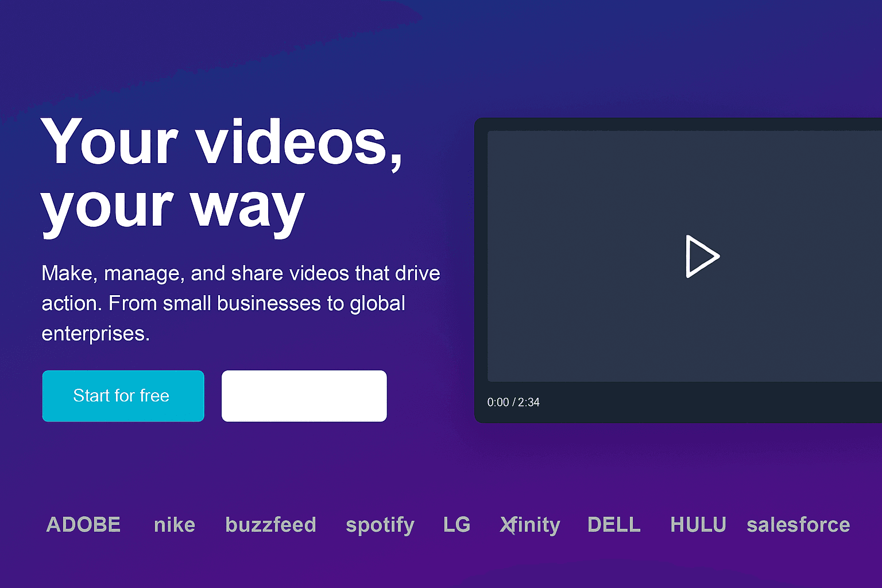This screenshot has height=588, width=882.
Task: Click the Xfinity brand name
Action: pyautogui.click(x=530, y=525)
